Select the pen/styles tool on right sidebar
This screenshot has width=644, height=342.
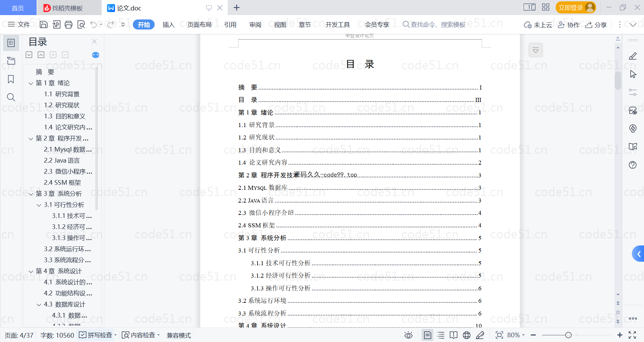point(633,56)
